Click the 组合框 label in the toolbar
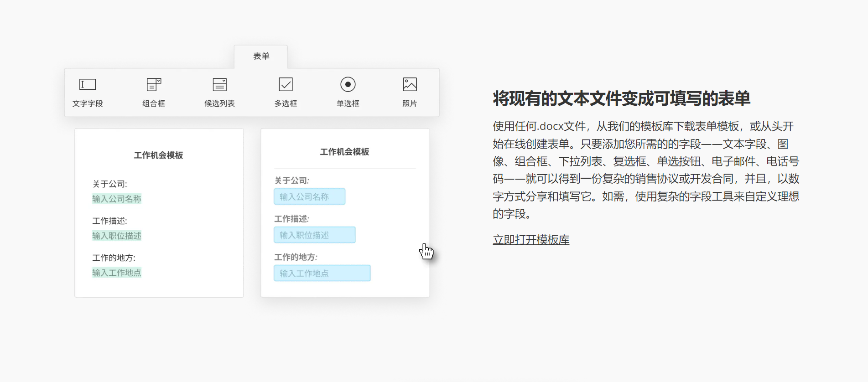 (x=154, y=103)
